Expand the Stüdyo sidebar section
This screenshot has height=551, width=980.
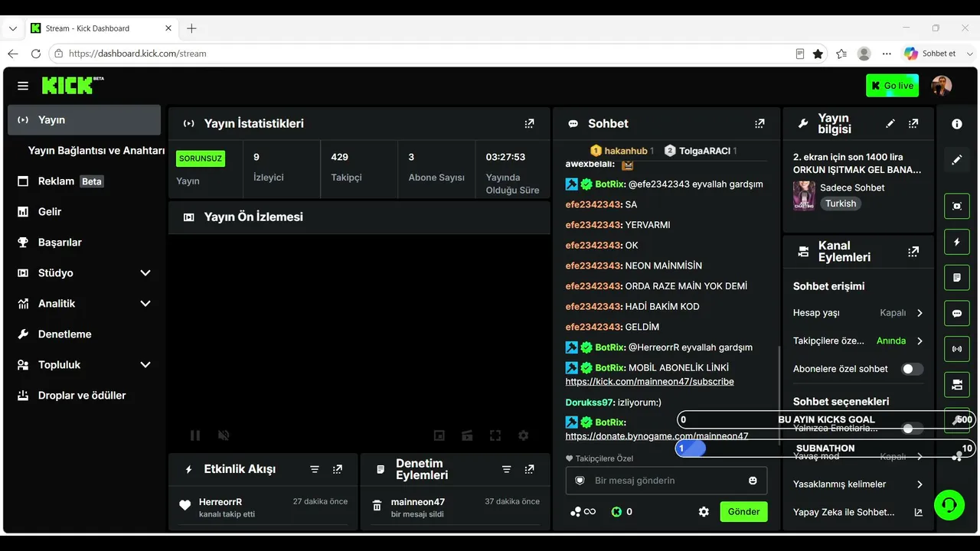(x=145, y=273)
